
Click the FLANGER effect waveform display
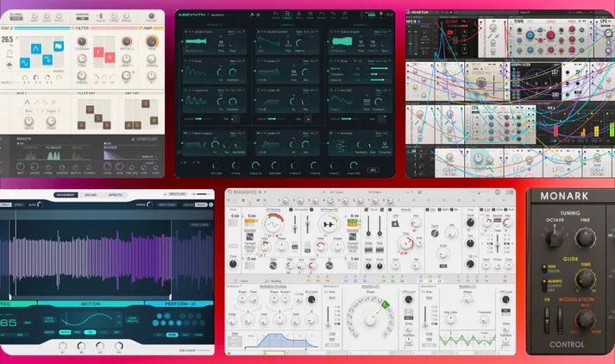click(53, 155)
